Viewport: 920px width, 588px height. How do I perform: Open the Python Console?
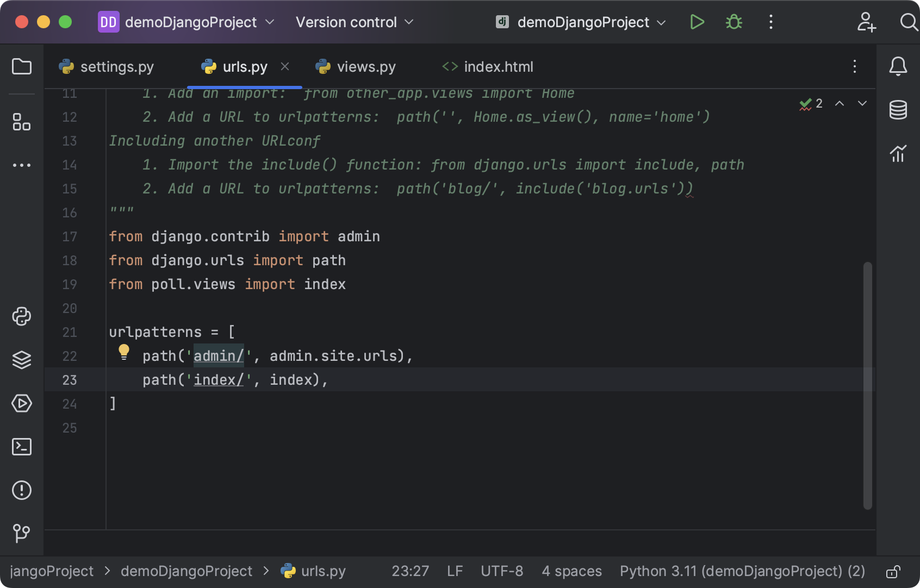pyautogui.click(x=22, y=316)
